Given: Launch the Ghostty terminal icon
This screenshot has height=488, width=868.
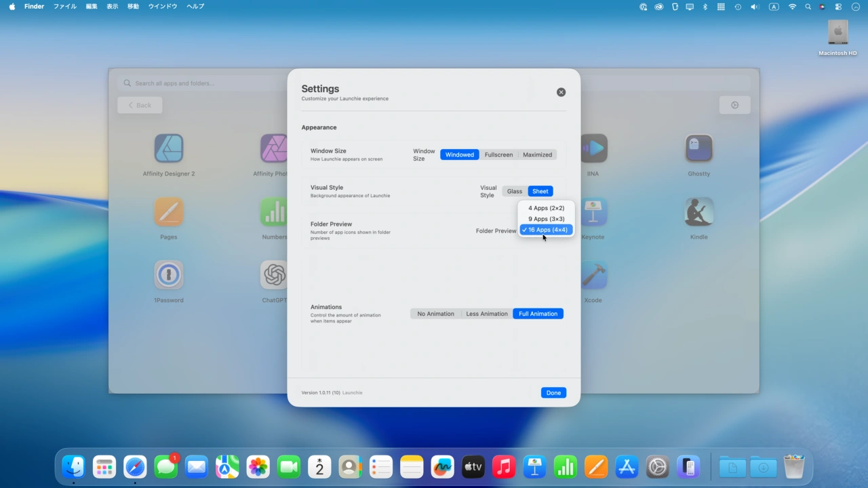Looking at the screenshot, I should [698, 148].
